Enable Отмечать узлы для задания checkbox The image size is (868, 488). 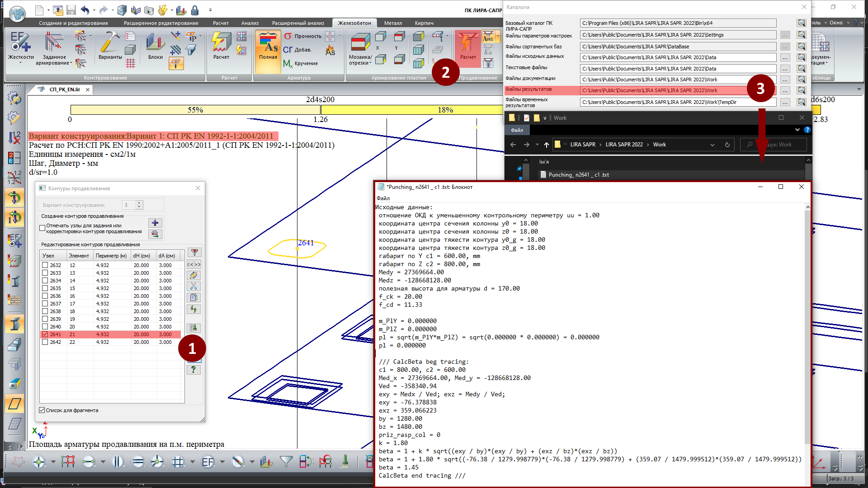click(42, 228)
